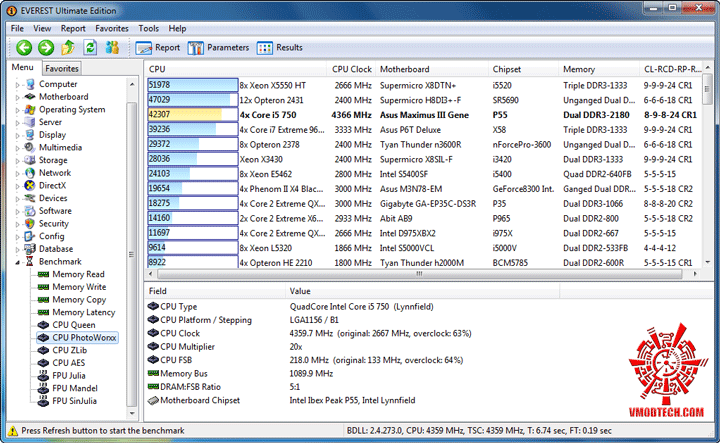This screenshot has height=443, width=720.
Task: Open the Results toolbar button
Action: tap(280, 48)
